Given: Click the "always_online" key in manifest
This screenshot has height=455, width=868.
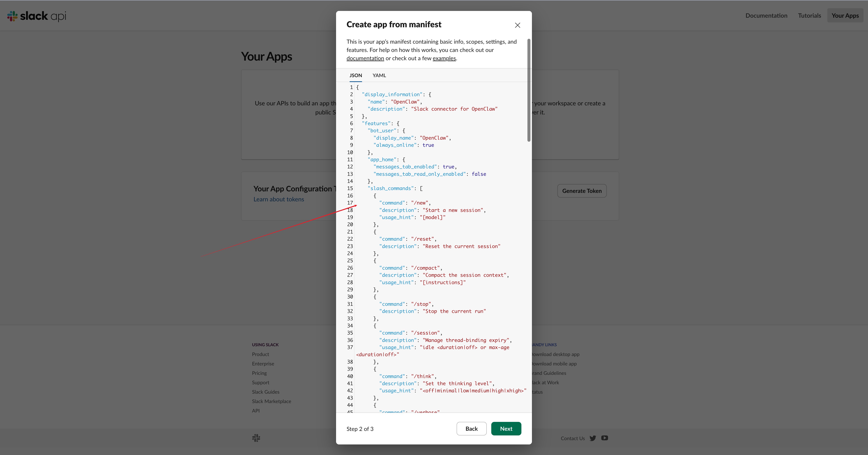Looking at the screenshot, I should click(395, 145).
